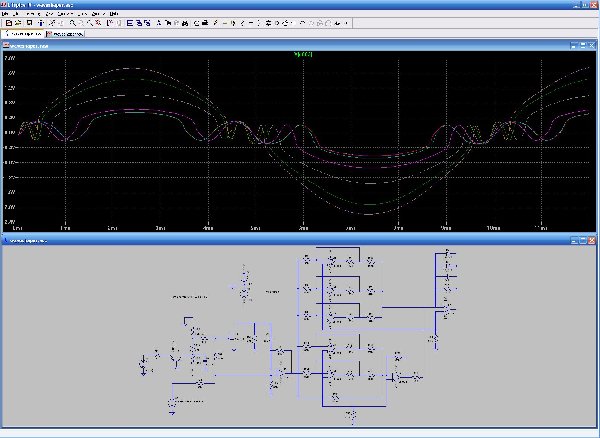600x438 pixels.
Task: Select the Place Capacitor icon
Action: [251, 23]
